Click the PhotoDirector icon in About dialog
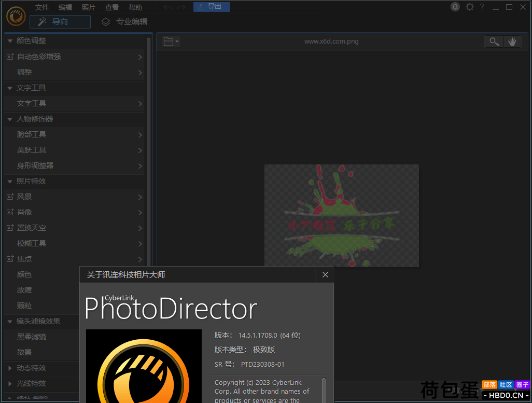The width and height of the screenshot is (532, 403). (x=144, y=366)
